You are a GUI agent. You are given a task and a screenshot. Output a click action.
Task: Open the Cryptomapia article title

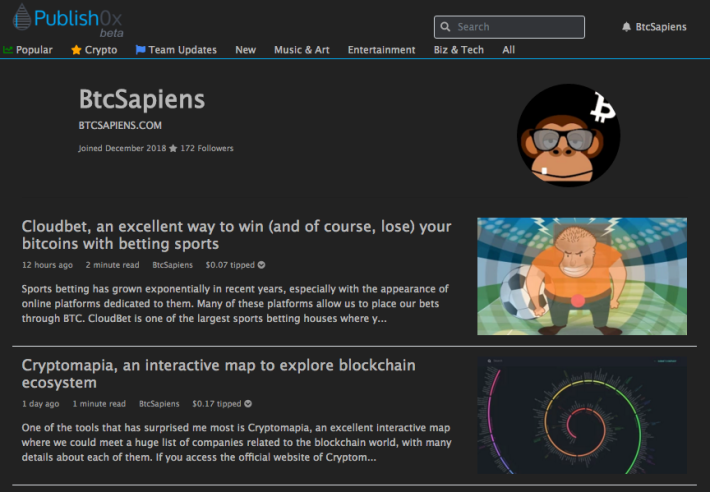[218, 374]
